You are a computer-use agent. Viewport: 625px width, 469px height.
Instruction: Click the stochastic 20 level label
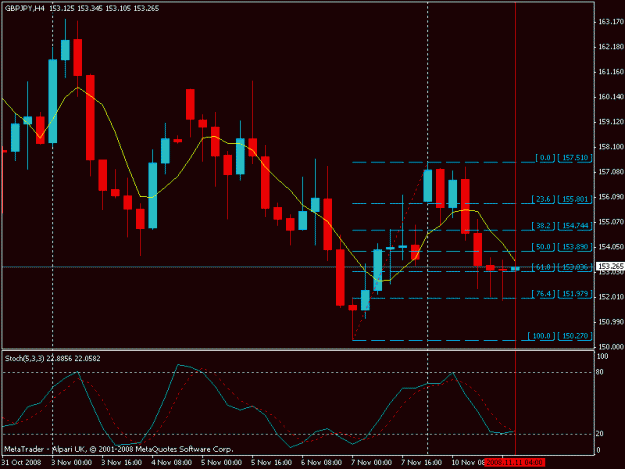click(x=600, y=434)
